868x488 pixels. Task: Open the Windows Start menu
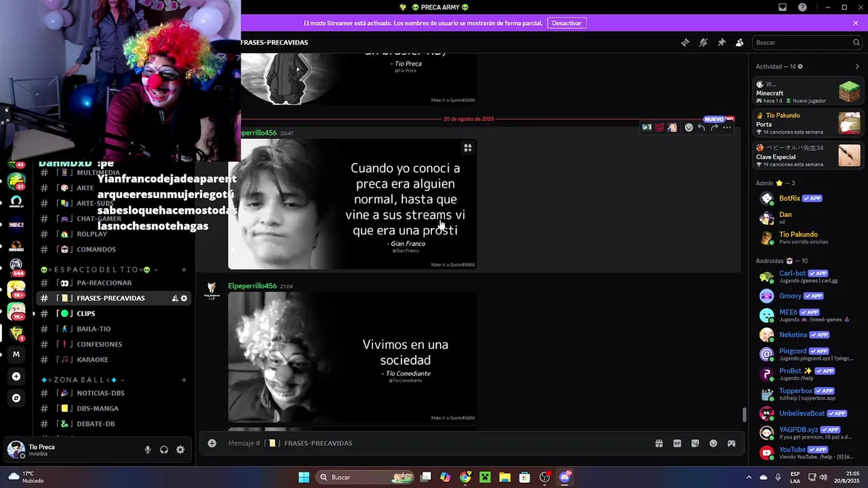(x=304, y=477)
